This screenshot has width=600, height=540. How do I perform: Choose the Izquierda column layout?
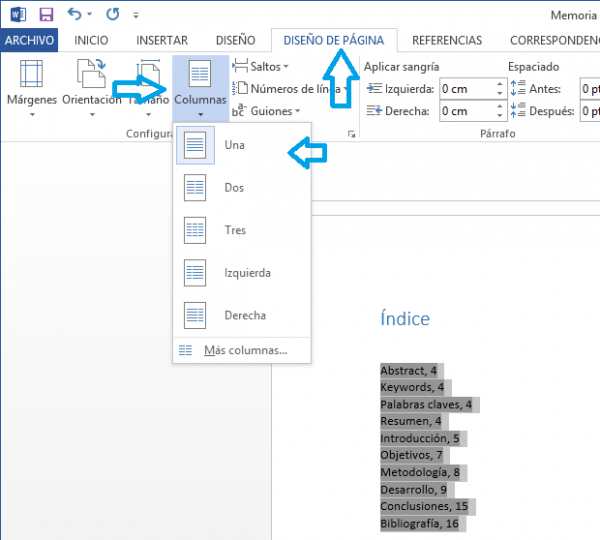click(242, 273)
